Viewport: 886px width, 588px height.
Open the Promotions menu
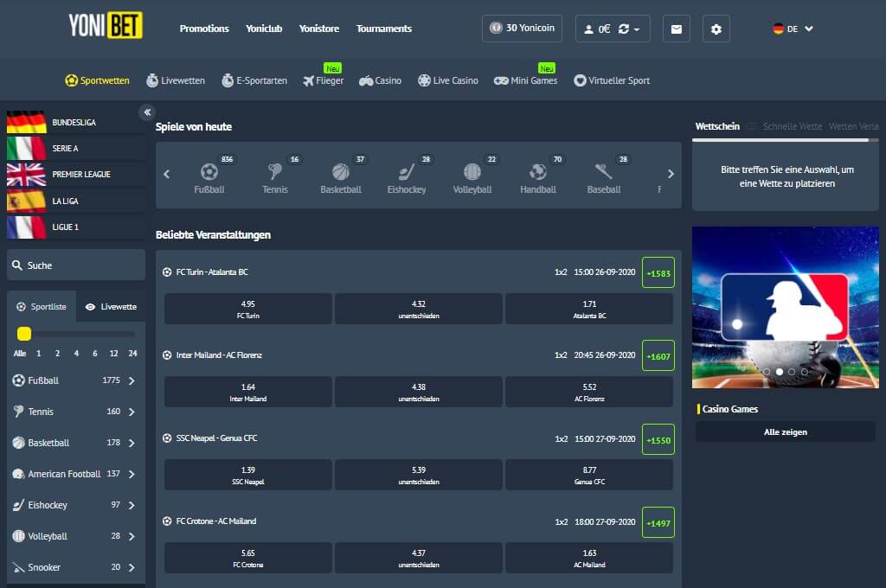click(x=204, y=29)
